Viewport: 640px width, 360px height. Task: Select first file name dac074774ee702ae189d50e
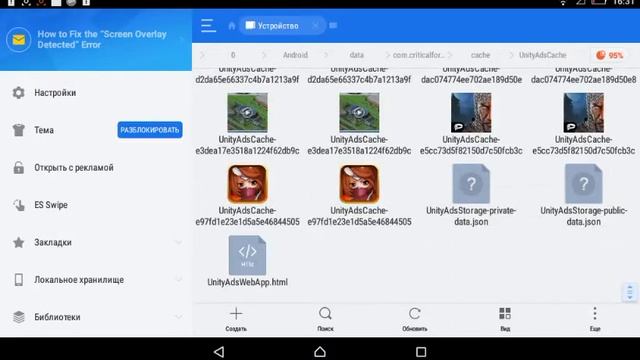point(471,80)
